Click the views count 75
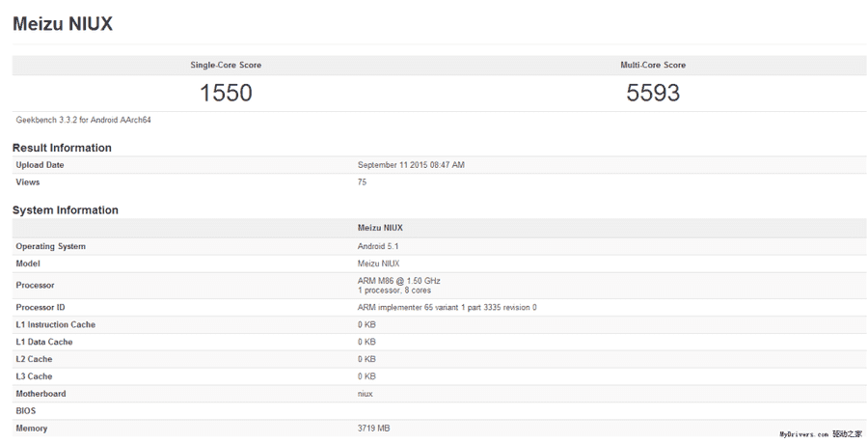 click(x=362, y=181)
